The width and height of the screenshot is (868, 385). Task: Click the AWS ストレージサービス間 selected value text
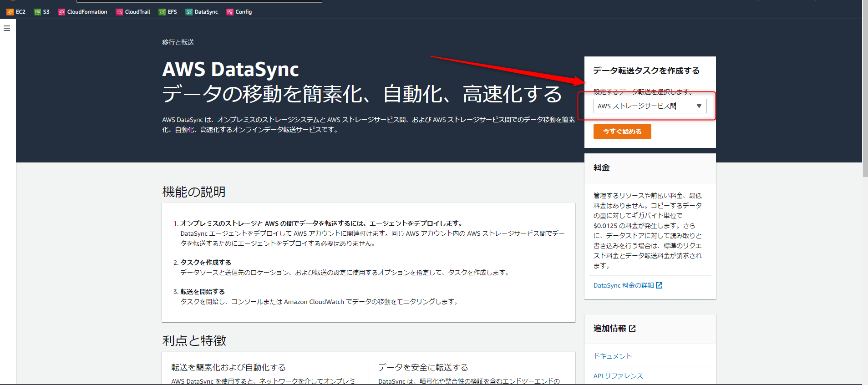[x=637, y=106]
